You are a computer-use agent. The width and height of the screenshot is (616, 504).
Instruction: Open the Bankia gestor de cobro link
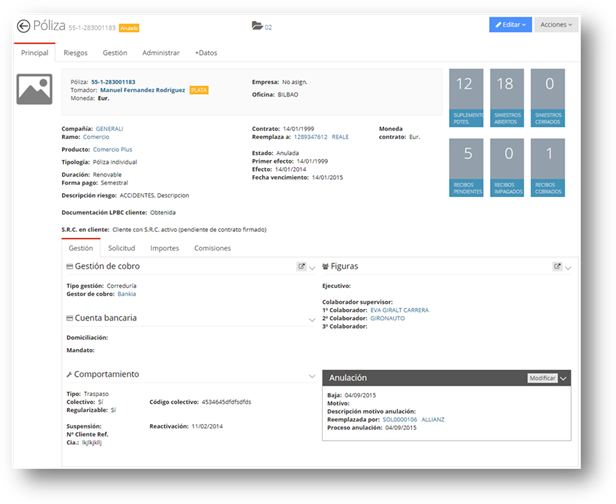(127, 294)
